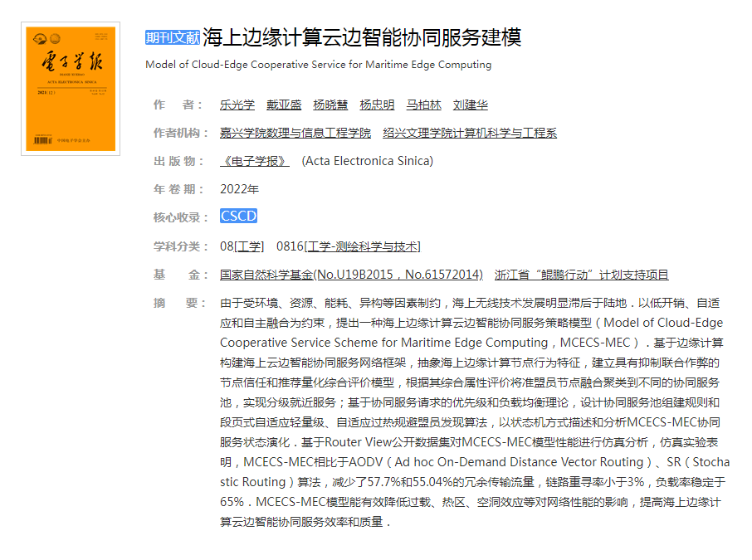Click the English title Model of Cloud-Edge Cooperative Service
The image size is (752, 560).
[318, 65]
